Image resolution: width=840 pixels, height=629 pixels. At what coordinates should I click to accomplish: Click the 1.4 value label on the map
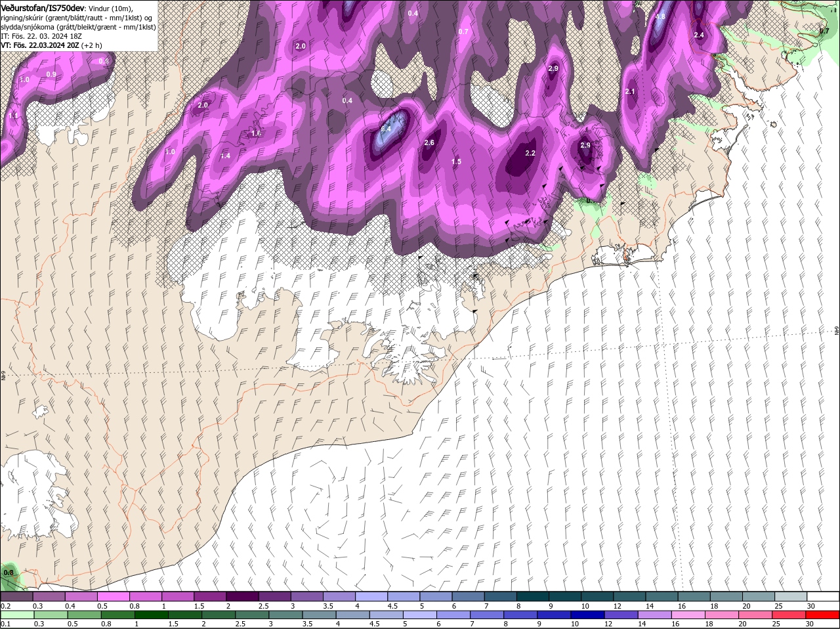225,156
